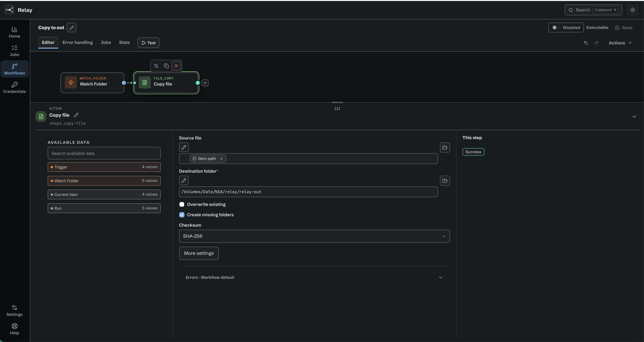Add a step after Copy file node

pyautogui.click(x=205, y=83)
